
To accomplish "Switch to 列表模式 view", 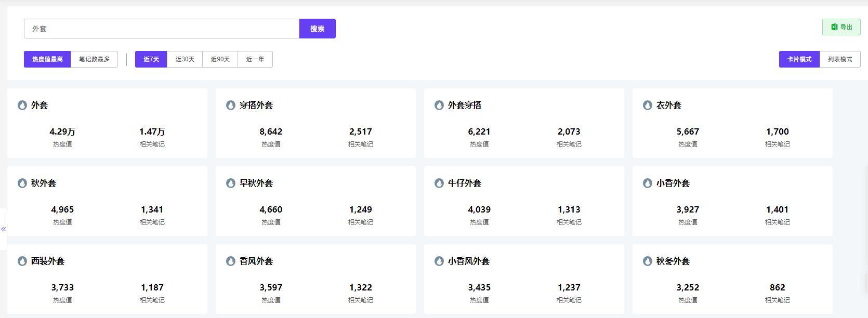I will (x=840, y=59).
